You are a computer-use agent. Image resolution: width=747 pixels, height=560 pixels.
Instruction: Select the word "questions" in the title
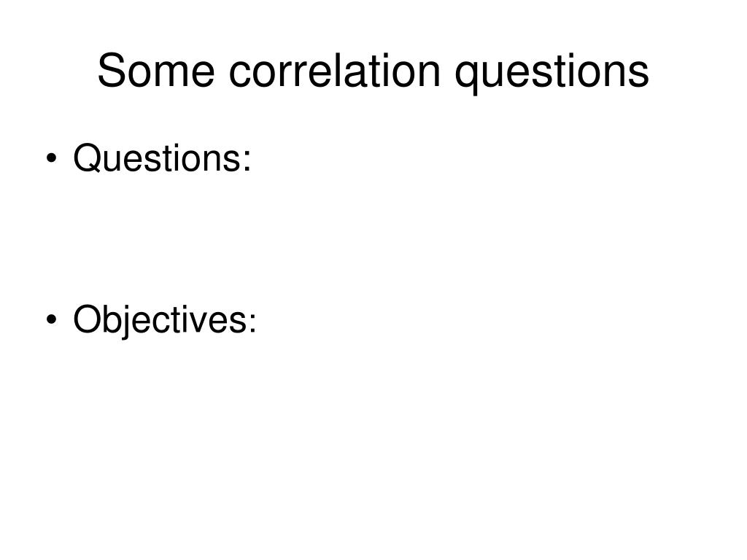click(552, 74)
